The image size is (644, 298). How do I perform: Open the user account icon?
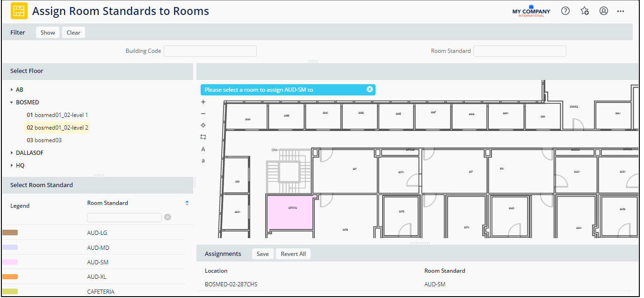point(603,10)
